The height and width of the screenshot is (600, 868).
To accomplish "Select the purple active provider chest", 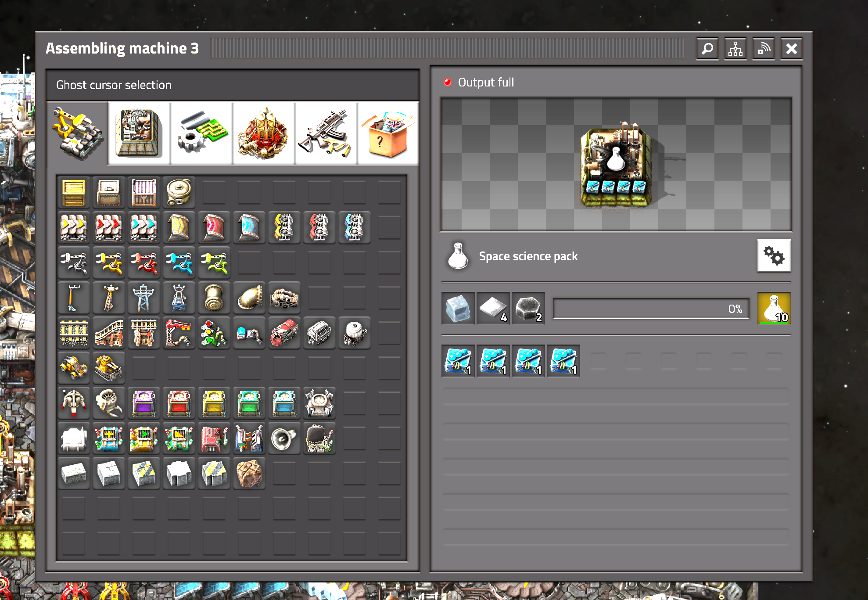I will coord(144,403).
